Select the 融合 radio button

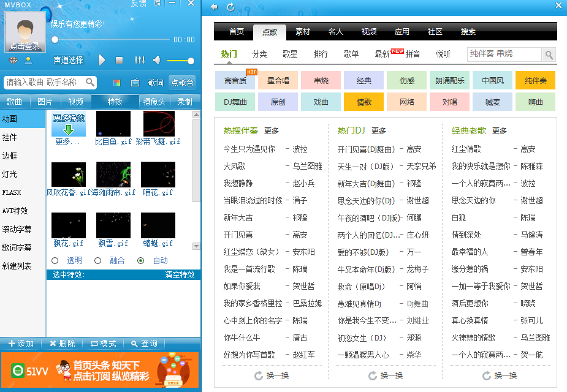(97, 260)
